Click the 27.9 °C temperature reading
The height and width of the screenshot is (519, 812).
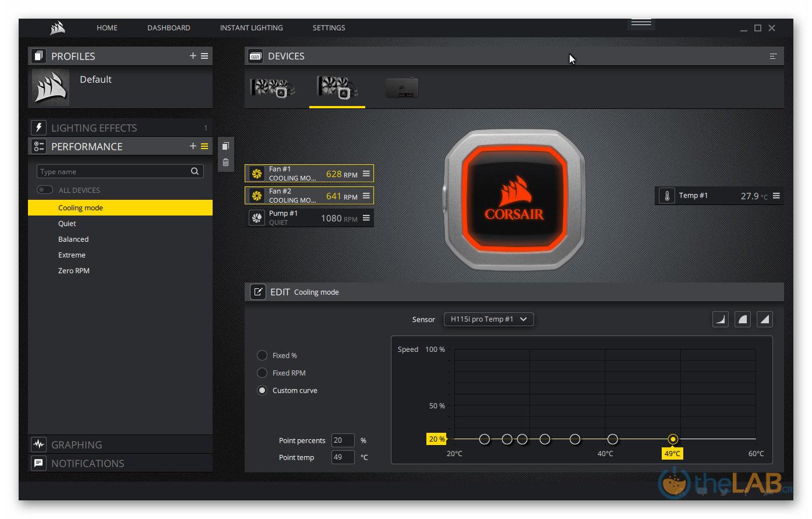(754, 196)
